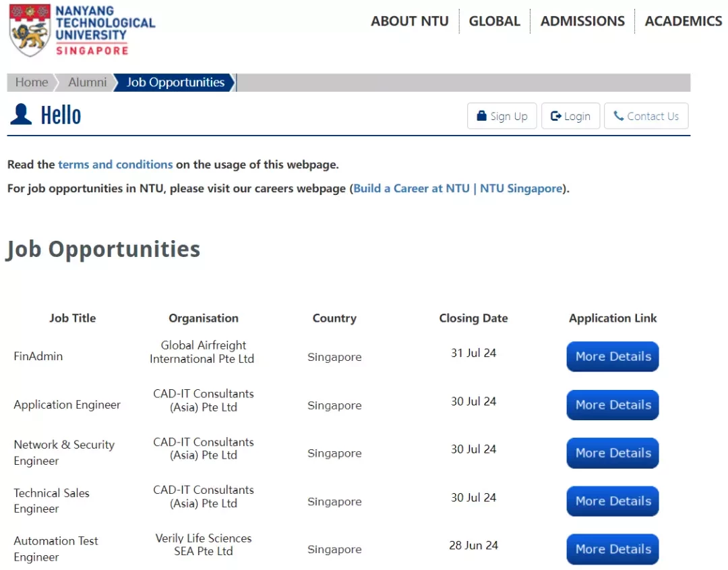Screen dimensions: 728x570
Task: View More Details for Application Engineer
Action: point(613,405)
